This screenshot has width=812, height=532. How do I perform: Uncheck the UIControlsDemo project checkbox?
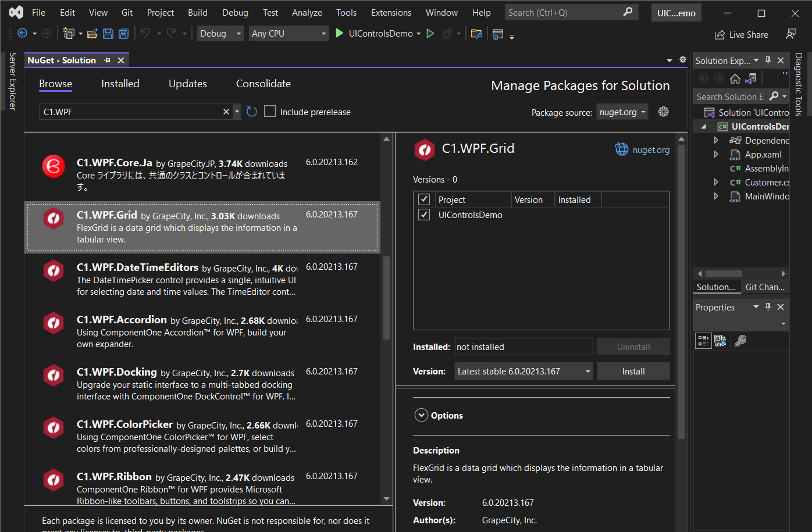pos(424,215)
